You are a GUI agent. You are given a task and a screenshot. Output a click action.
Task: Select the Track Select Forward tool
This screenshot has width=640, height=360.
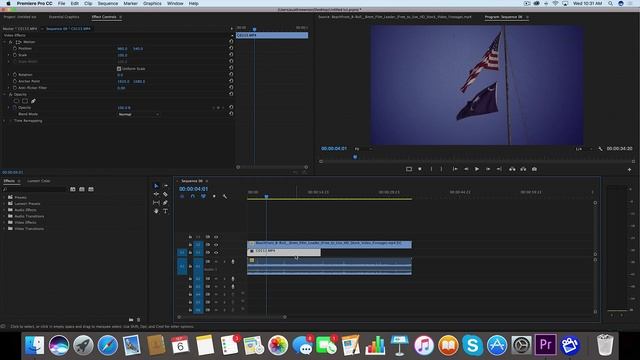pos(165,186)
